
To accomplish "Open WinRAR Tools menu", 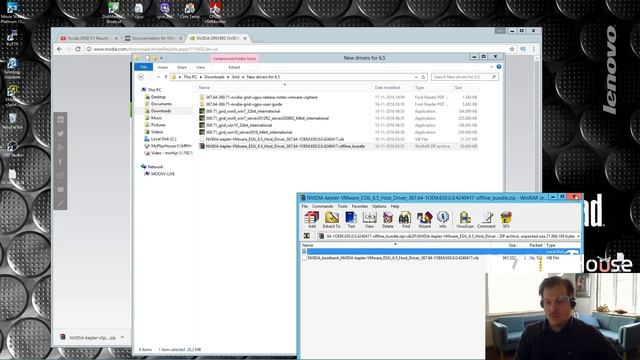I will (x=342, y=206).
